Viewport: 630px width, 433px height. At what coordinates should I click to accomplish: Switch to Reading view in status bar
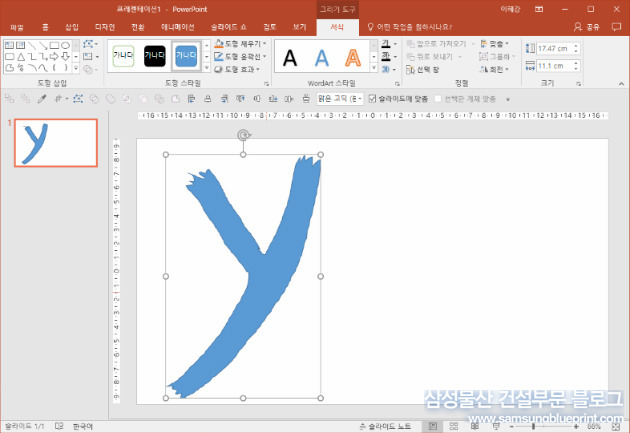475,426
